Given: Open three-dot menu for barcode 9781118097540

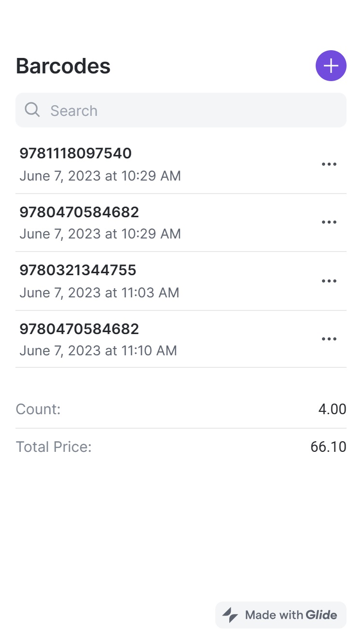Looking at the screenshot, I should pos(329,164).
